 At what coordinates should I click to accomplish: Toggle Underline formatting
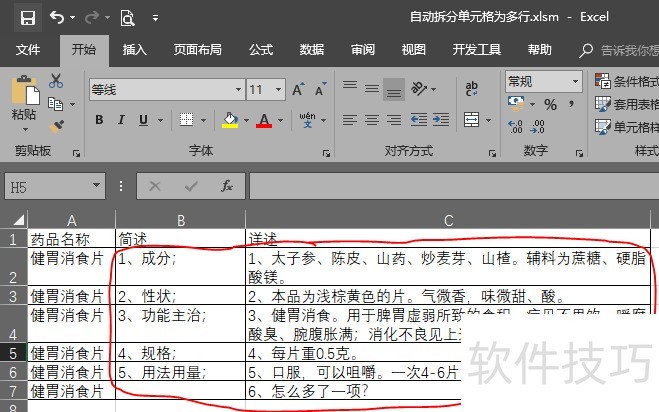(x=143, y=120)
